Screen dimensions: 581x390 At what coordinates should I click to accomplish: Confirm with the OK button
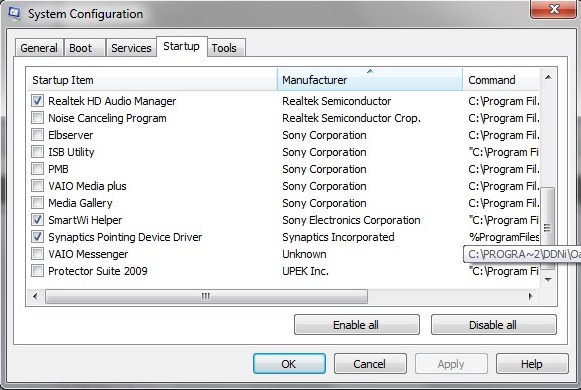pos(289,364)
